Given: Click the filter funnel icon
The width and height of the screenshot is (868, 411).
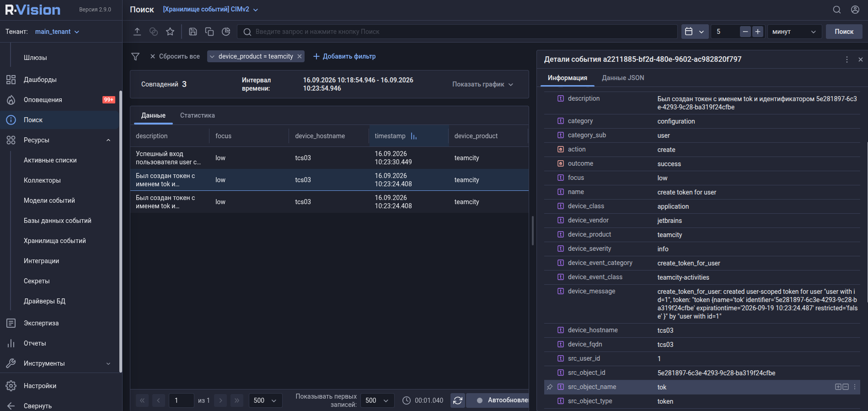Looking at the screenshot, I should 135,56.
